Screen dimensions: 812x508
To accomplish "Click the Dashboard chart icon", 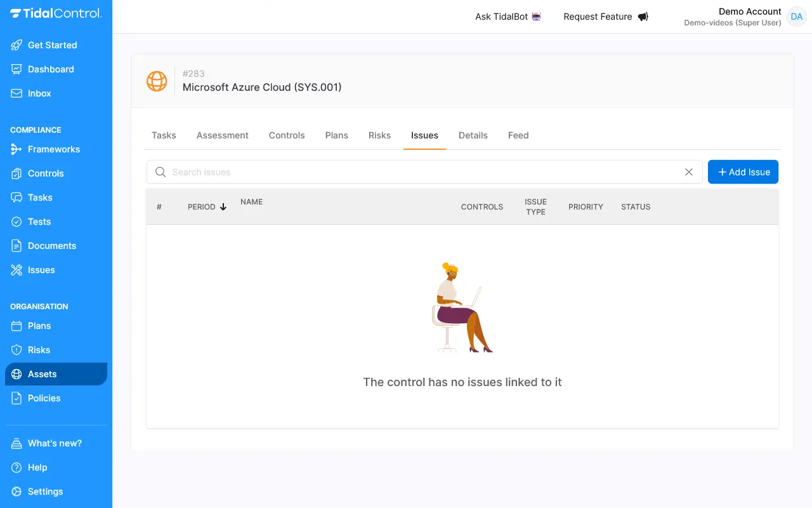I will [16, 69].
